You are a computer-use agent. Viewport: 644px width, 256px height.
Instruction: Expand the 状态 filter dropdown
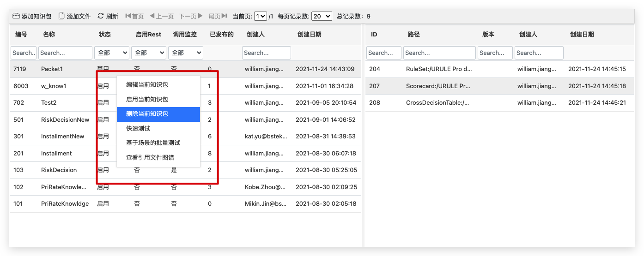click(111, 53)
